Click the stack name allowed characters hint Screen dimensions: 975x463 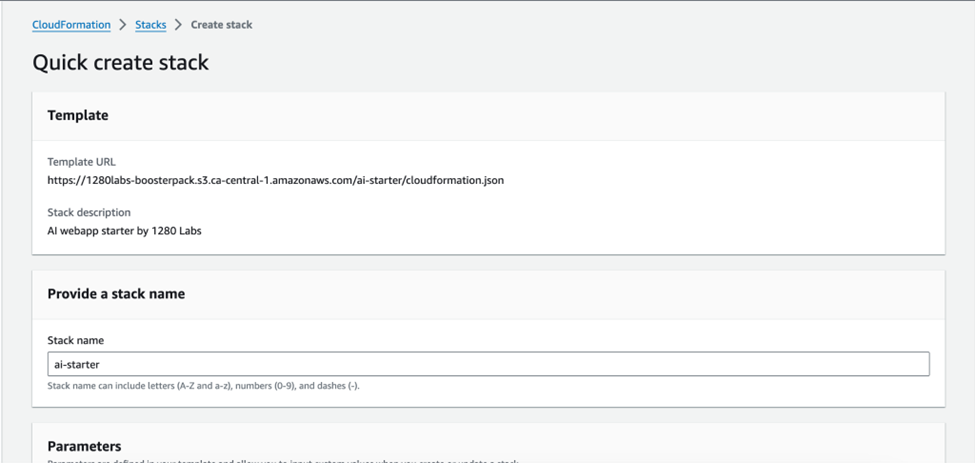click(x=203, y=385)
